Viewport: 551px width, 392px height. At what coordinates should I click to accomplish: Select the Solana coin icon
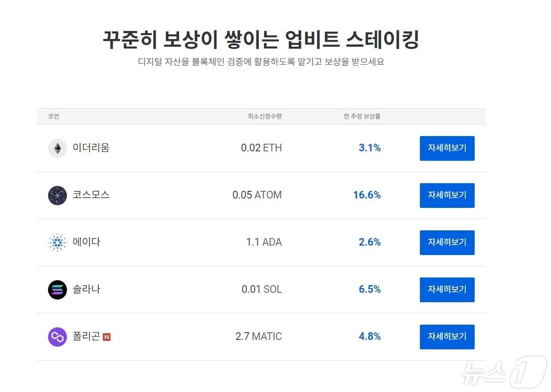57,290
